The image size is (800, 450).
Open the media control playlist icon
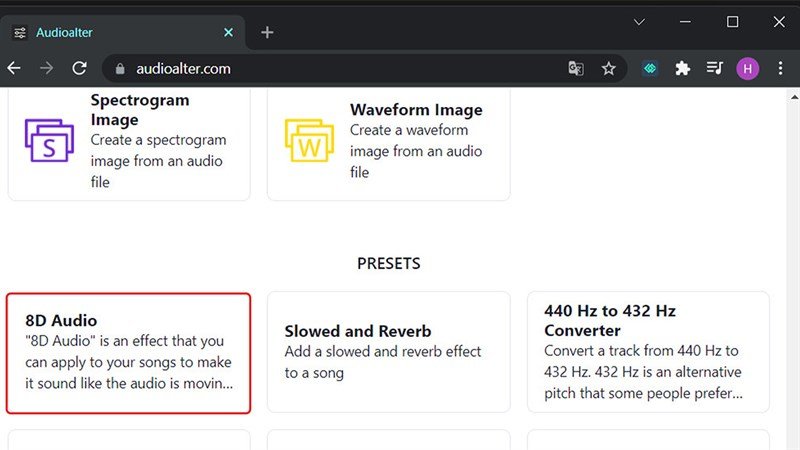tap(715, 69)
